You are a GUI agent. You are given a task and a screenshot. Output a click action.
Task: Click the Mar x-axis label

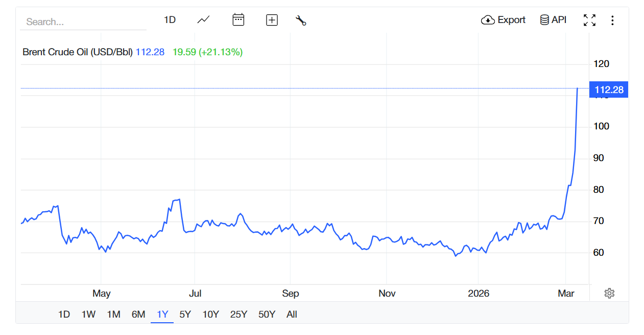point(566,293)
